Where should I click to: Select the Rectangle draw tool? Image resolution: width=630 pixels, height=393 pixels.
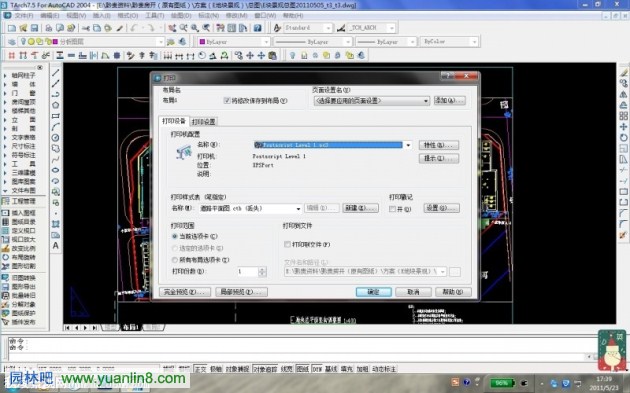(x=55, y=116)
